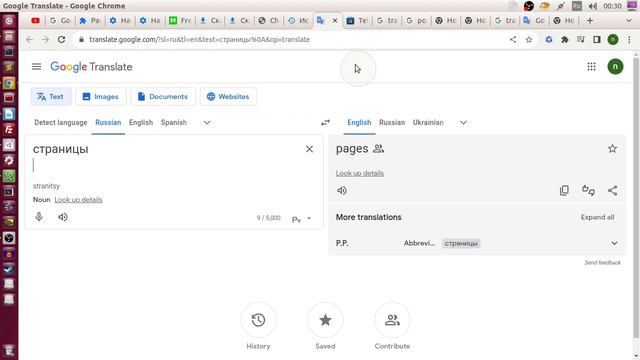Open the Ру input tools dropdown
Screen dimensions: 640x360
(301, 219)
